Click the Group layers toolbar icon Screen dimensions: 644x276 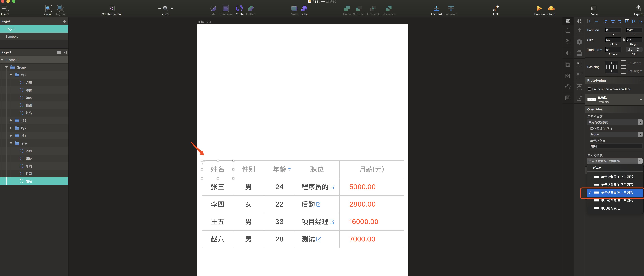(x=48, y=9)
